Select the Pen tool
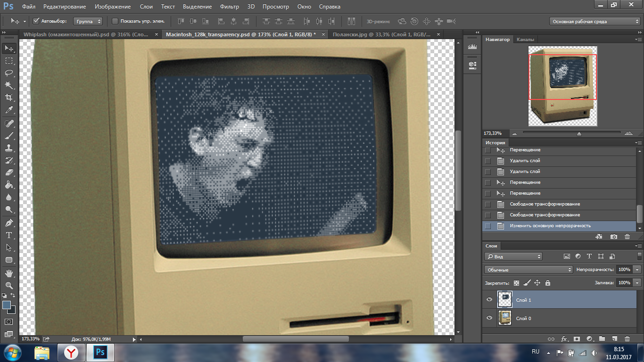The image size is (644, 362). click(9, 223)
